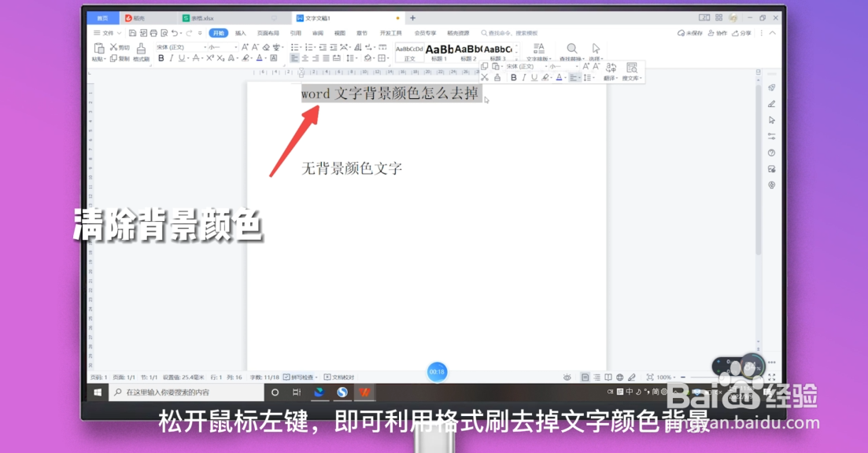Apply the 正文 body style

(410, 53)
